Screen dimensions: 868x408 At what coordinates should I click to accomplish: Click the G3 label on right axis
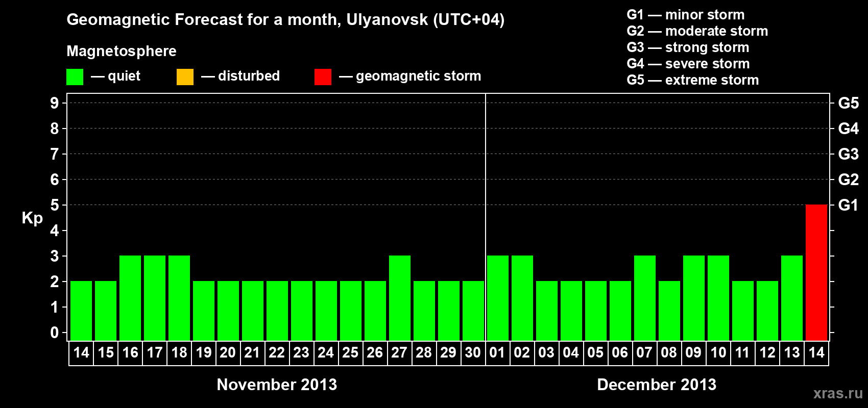click(849, 154)
